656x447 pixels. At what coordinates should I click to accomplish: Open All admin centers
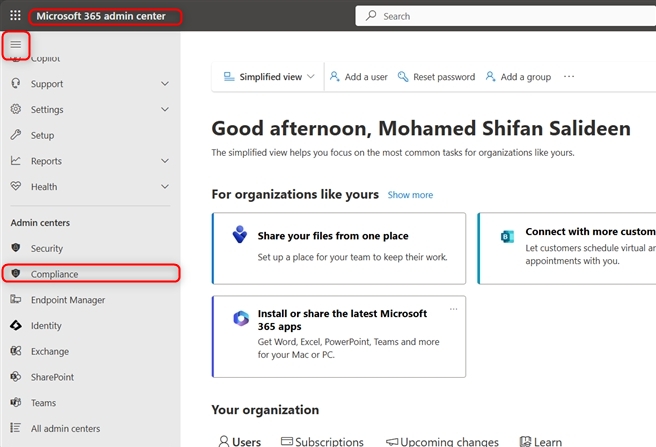coord(90,428)
